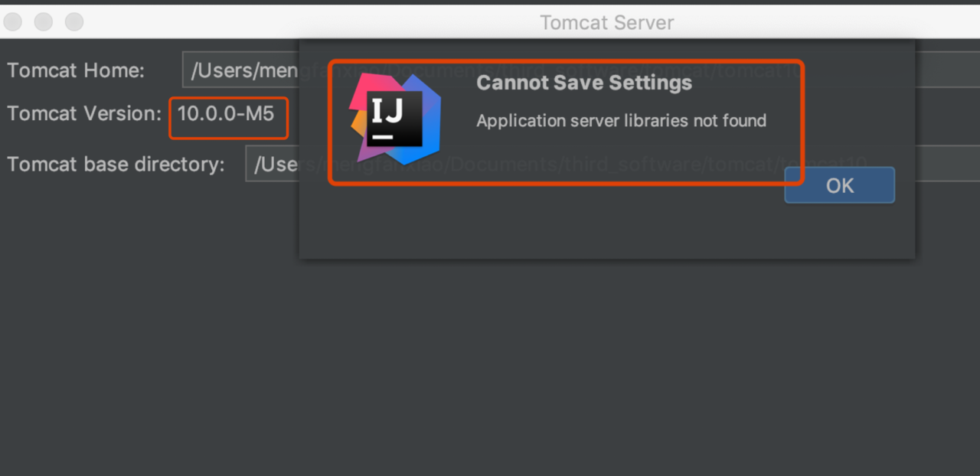
Task: Click the Tomcat base directory label
Action: pyautogui.click(x=116, y=165)
